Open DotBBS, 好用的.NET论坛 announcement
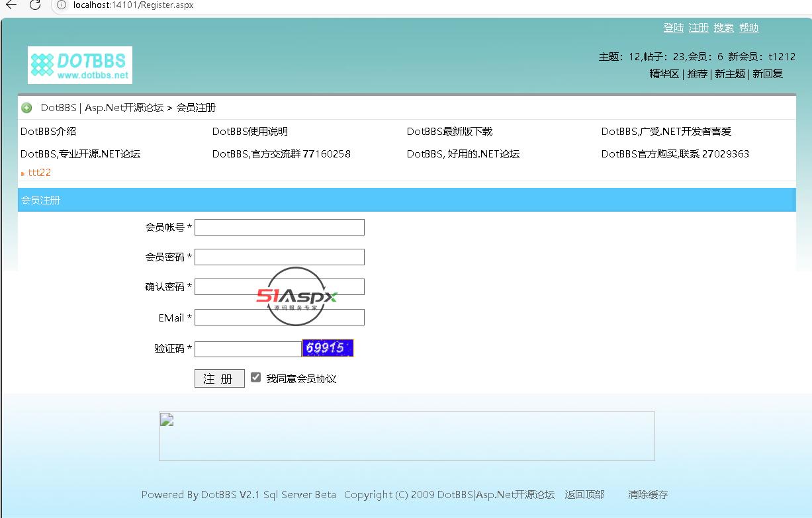The height and width of the screenshot is (518, 812). tap(463, 154)
